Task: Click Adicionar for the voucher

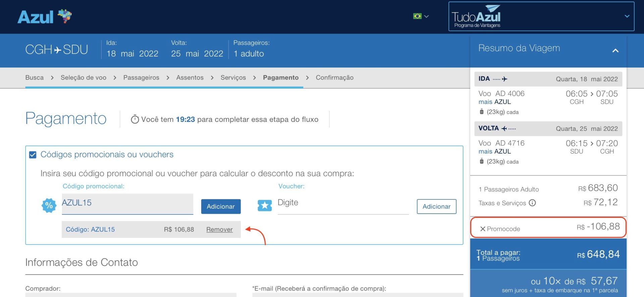Action: [x=436, y=206]
